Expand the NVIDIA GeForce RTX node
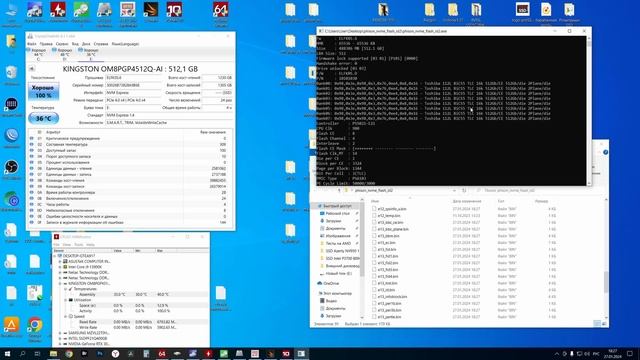 click(60, 344)
